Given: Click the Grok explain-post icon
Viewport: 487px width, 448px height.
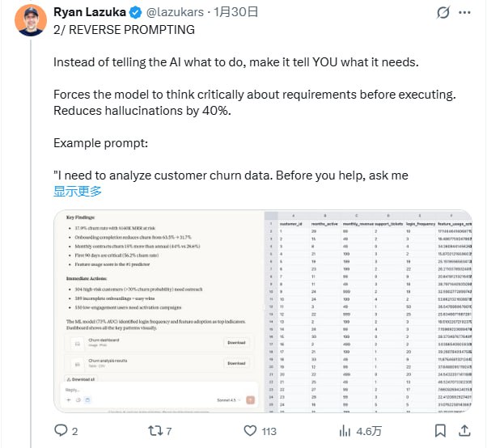Looking at the screenshot, I should pos(442,13).
